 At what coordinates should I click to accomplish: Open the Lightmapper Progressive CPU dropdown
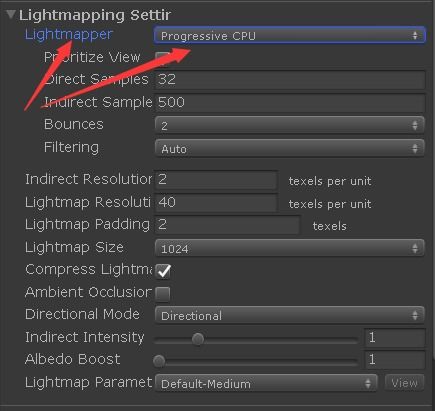pos(290,35)
